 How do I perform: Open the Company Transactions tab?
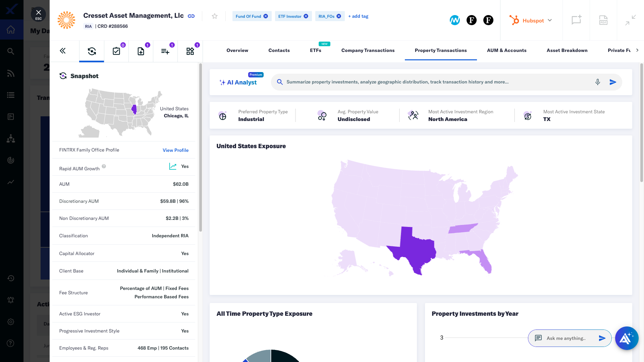368,50
